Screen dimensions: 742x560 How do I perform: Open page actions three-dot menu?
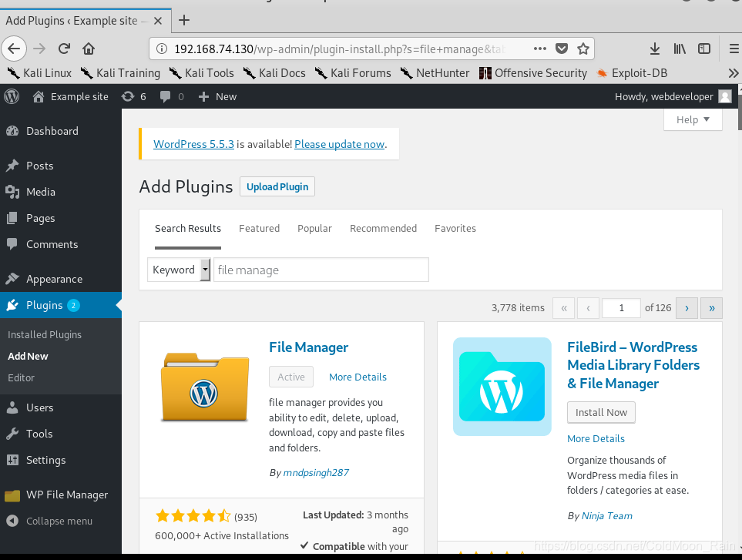click(x=540, y=49)
